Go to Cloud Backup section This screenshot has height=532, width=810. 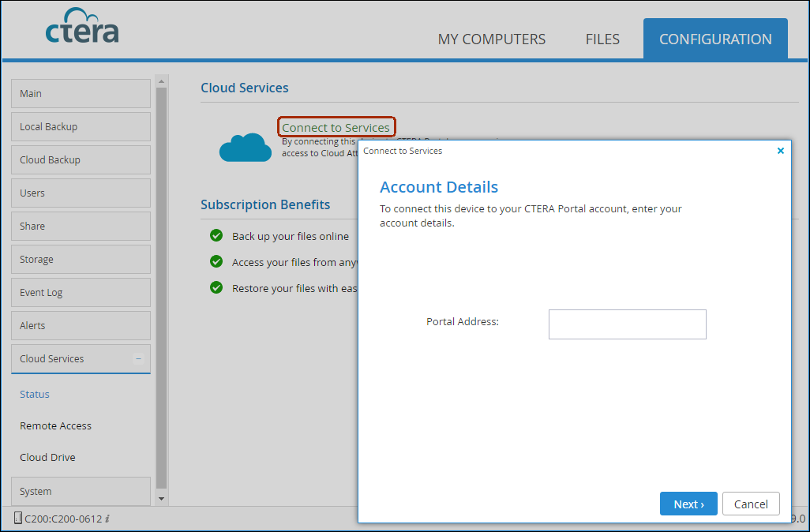(81, 159)
